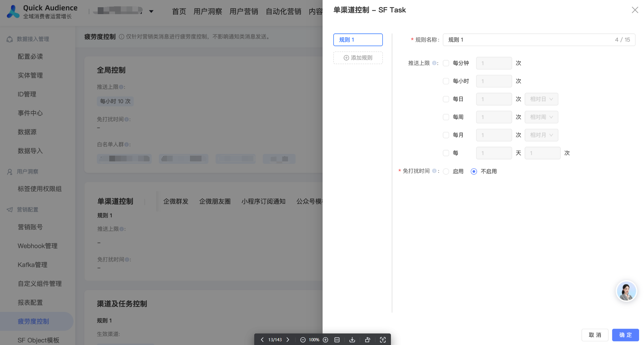Open ID管理 in the sidebar

(27, 94)
